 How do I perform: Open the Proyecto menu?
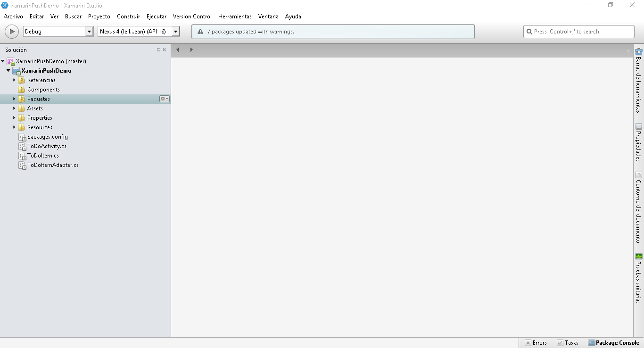click(x=99, y=16)
